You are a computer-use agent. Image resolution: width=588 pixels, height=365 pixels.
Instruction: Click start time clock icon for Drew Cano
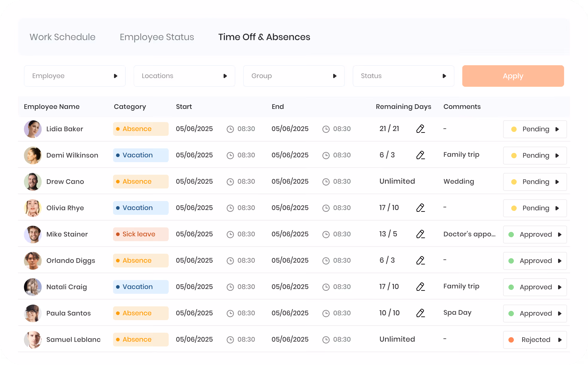tap(230, 182)
